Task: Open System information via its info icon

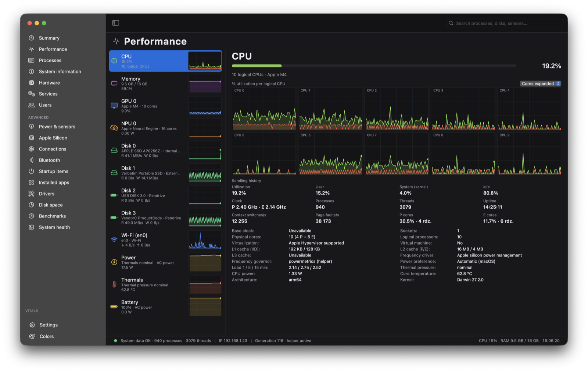Action: [32, 71]
